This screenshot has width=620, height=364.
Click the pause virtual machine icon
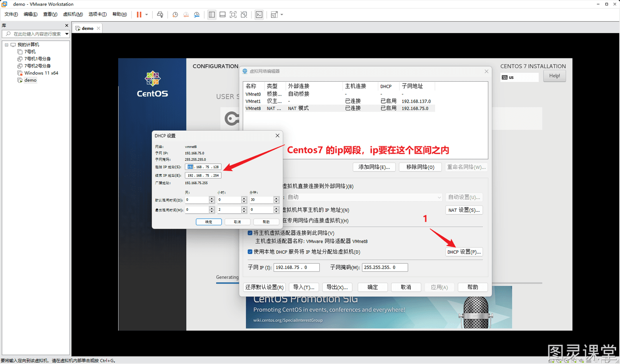[x=139, y=15]
